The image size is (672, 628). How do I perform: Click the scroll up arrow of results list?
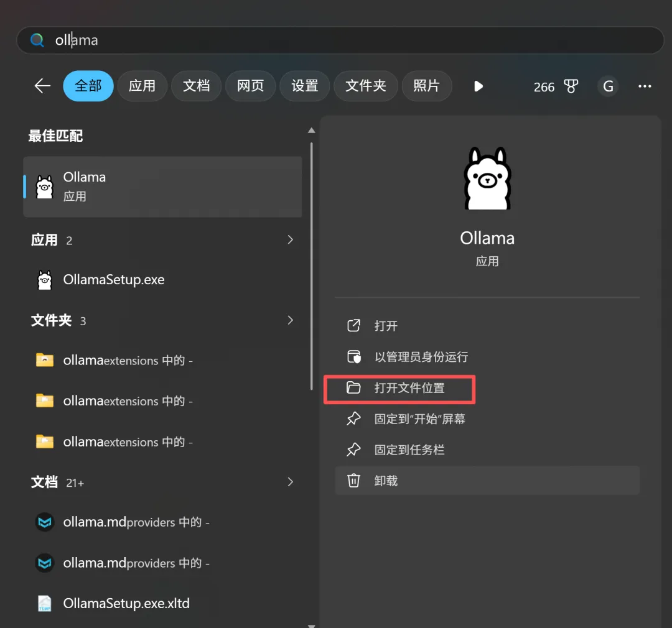pos(312,130)
